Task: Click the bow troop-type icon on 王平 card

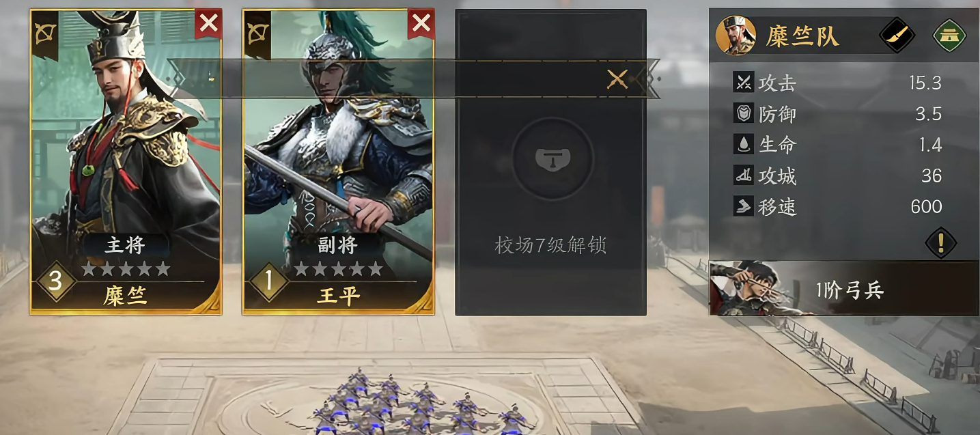Action: 259,31
